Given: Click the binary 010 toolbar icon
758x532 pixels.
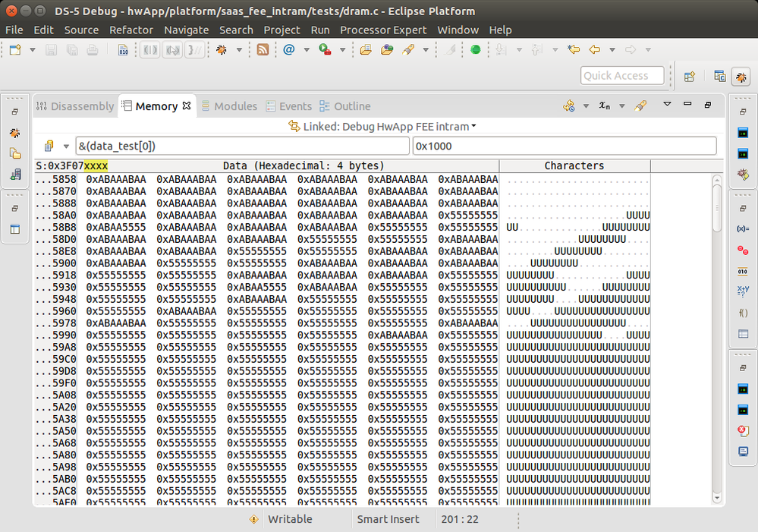Looking at the screenshot, I should coord(123,49).
